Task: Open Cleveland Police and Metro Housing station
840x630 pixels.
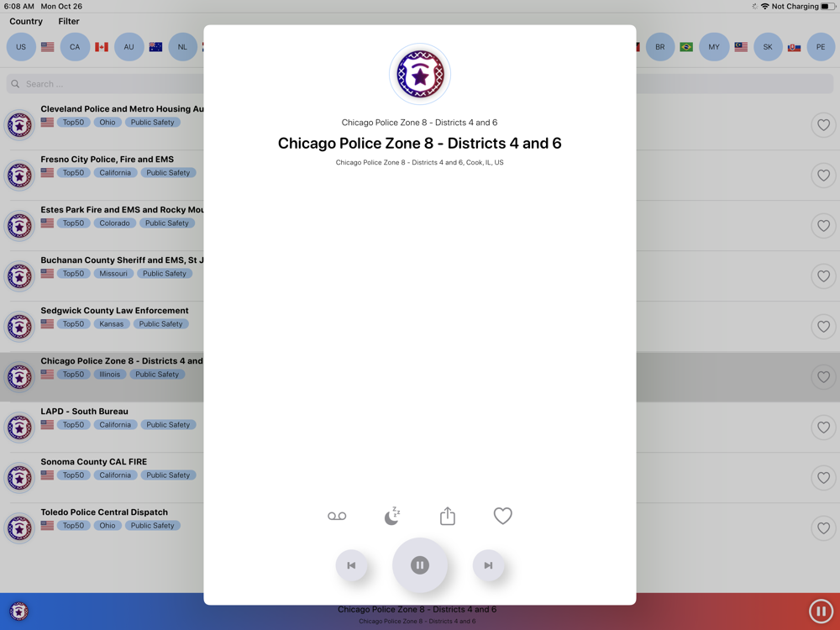Action: 122,108
